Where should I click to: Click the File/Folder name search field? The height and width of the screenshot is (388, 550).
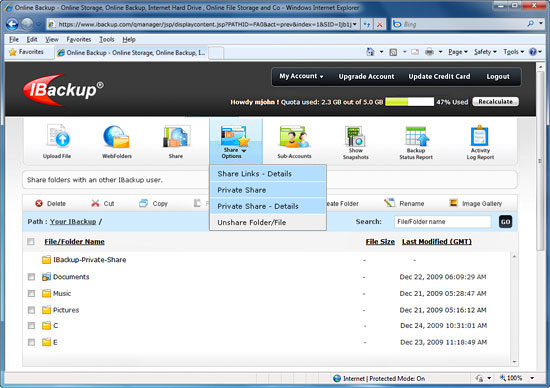click(443, 222)
